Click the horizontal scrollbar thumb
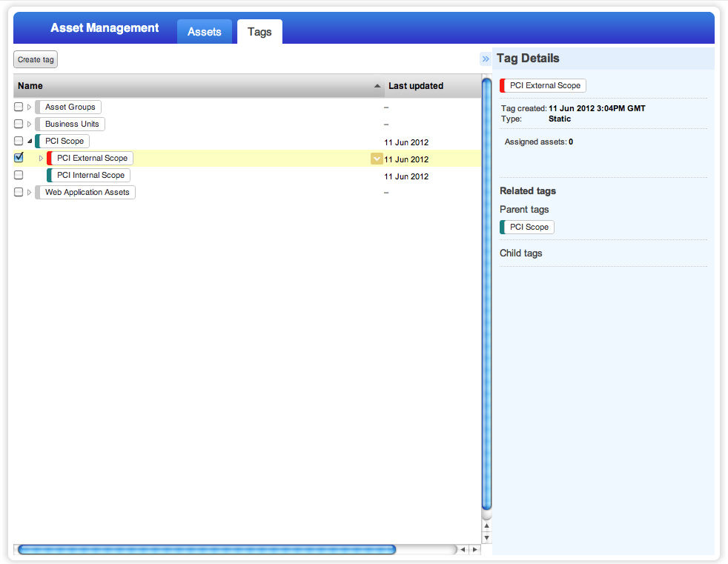Screen dimensions: 728x564 click(207, 550)
